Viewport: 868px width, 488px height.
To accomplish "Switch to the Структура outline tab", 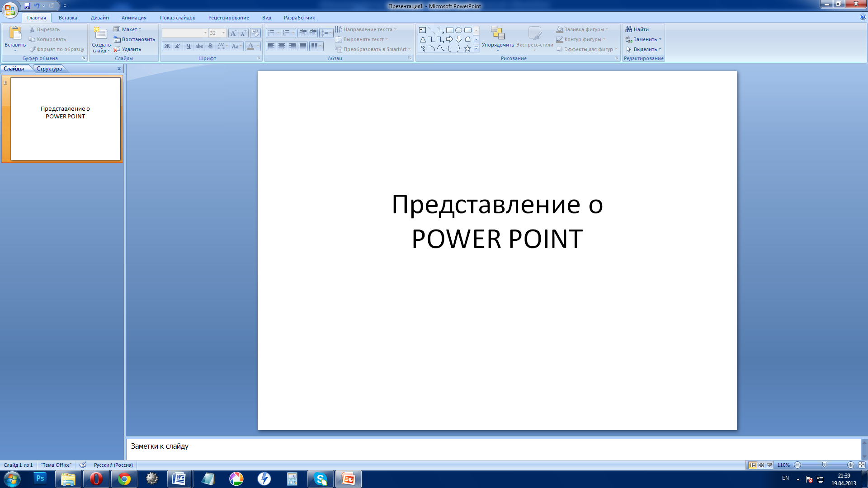I will (49, 69).
